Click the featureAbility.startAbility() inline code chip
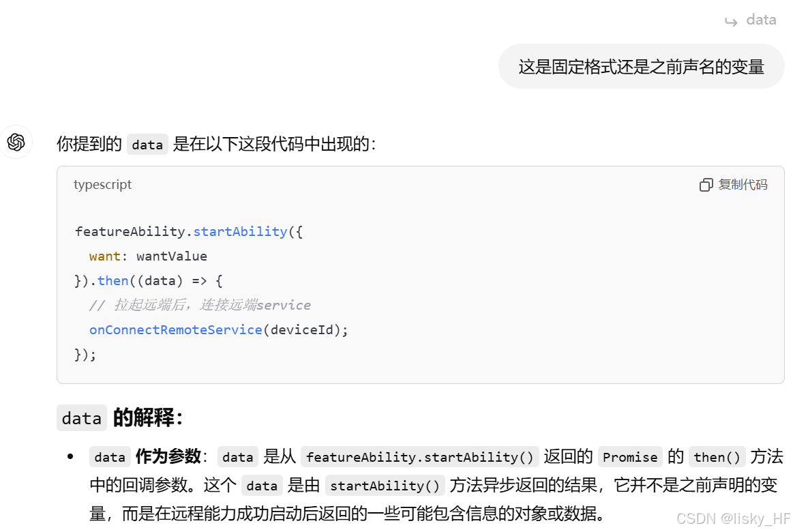Viewport: 793px width, 532px height. [419, 456]
